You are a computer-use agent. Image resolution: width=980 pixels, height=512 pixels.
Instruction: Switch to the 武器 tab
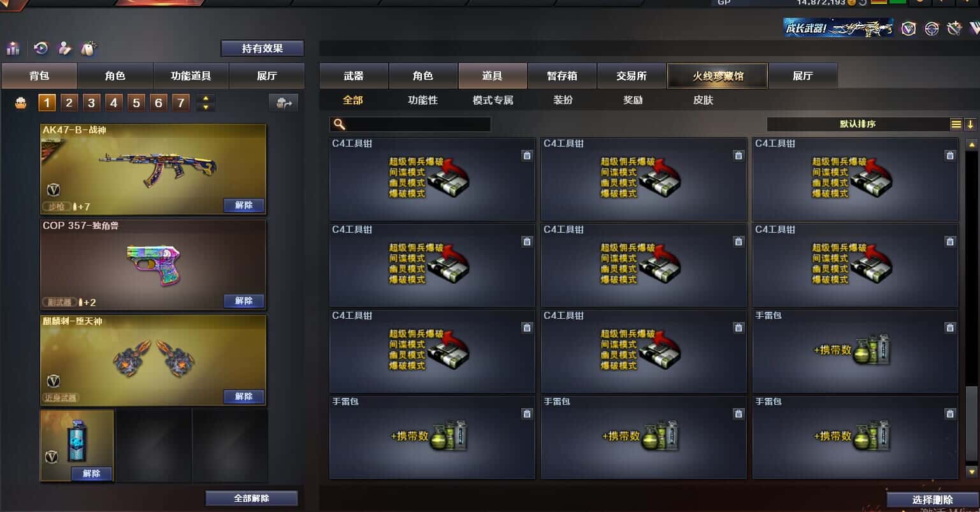click(354, 76)
